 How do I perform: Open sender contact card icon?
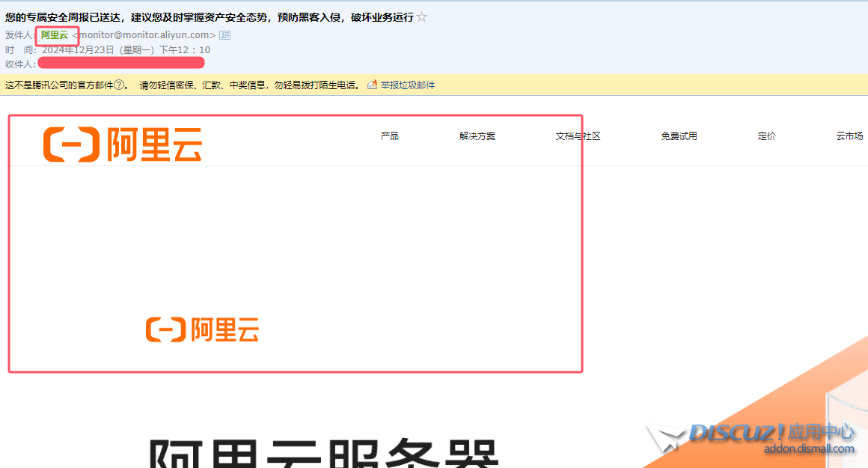pyautogui.click(x=224, y=35)
